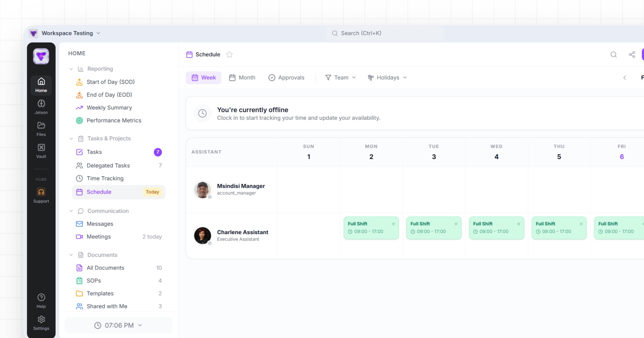Open the Files section in the sidebar rail

(41, 128)
